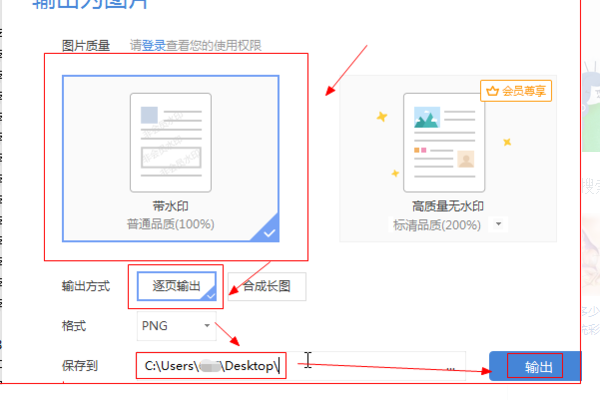Click the watermarked document preview thumbnail

(171, 142)
